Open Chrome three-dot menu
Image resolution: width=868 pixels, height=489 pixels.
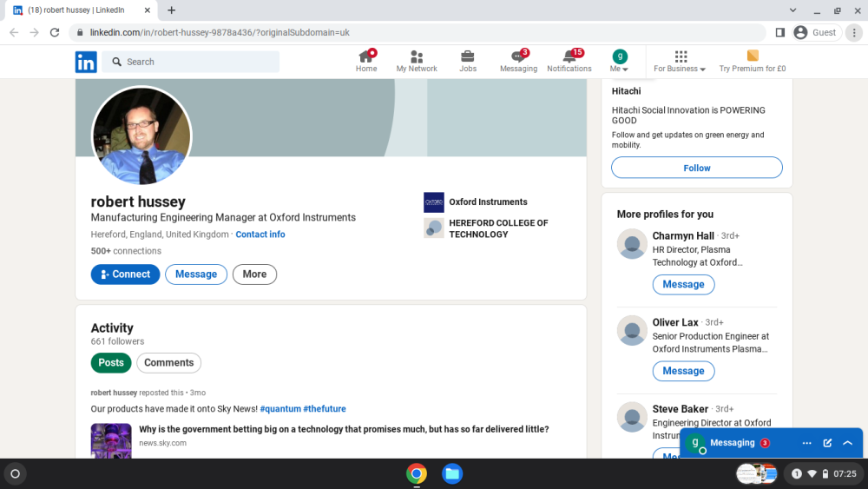coord(854,33)
